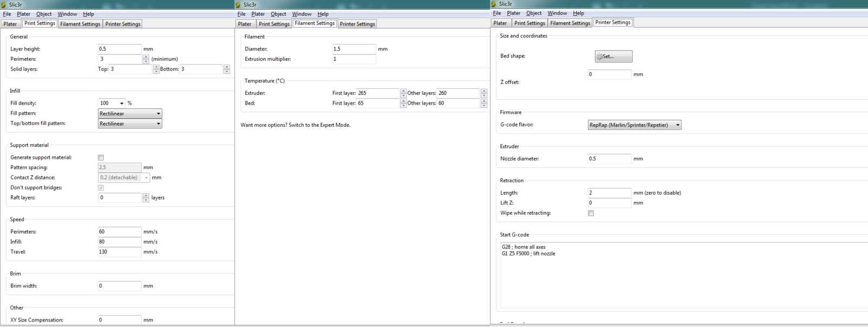868x327 pixels.
Task: Open the Fill pattern dropdown
Action: click(x=130, y=114)
